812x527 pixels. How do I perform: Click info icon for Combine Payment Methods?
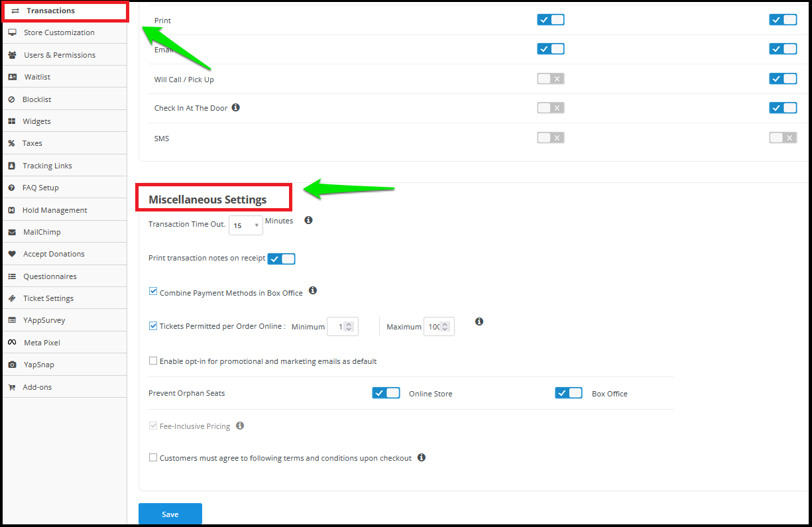313,290
